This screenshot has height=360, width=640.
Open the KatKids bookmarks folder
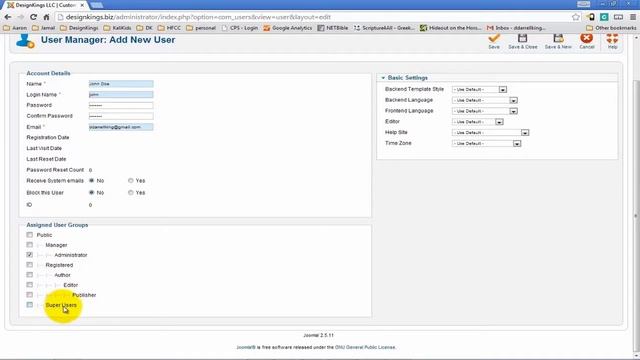point(118,28)
